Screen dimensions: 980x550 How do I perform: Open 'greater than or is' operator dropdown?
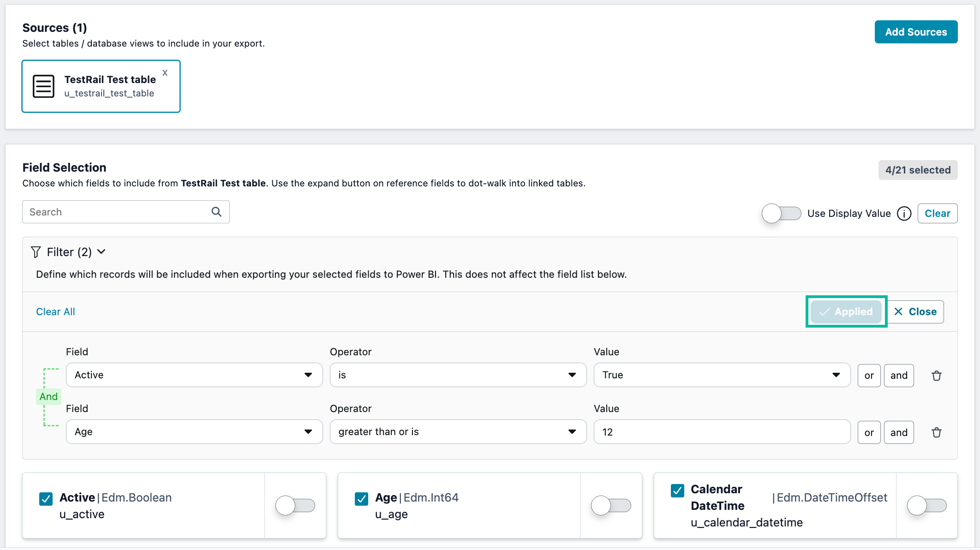click(458, 431)
